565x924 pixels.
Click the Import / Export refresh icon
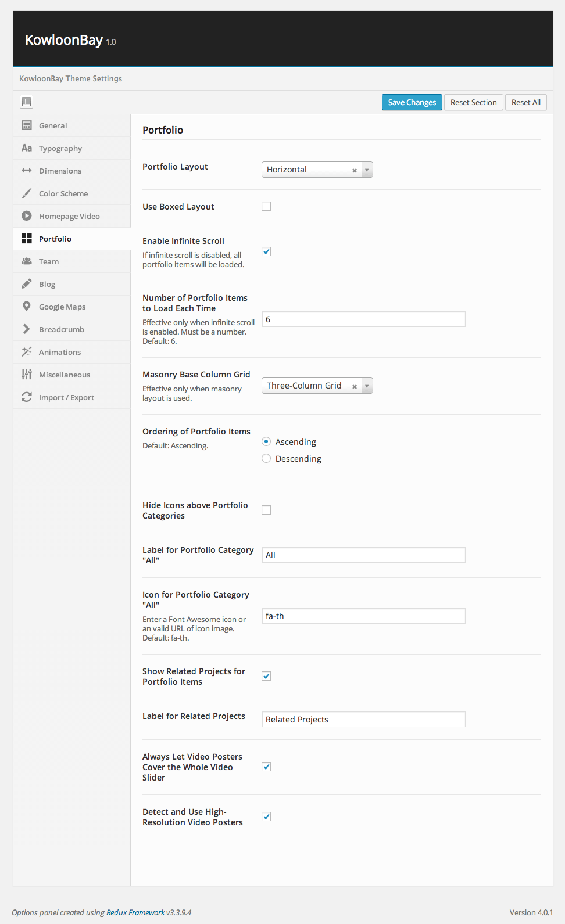coord(27,397)
